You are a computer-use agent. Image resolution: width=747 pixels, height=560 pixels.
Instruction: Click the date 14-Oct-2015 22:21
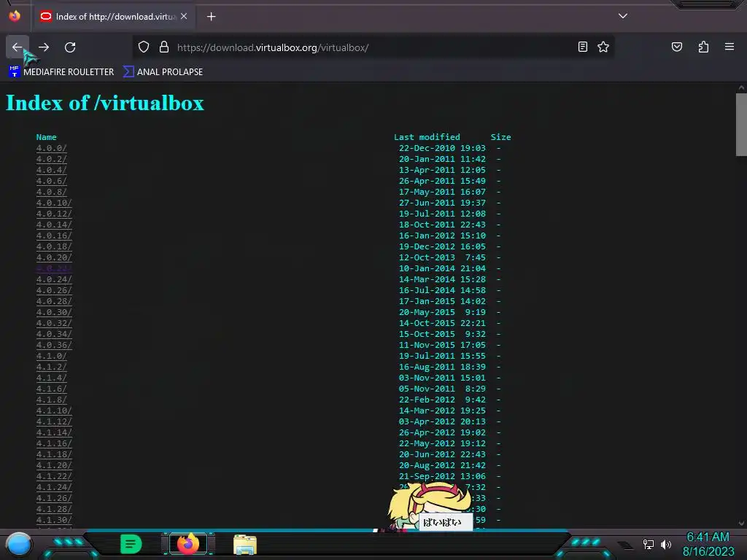click(442, 323)
